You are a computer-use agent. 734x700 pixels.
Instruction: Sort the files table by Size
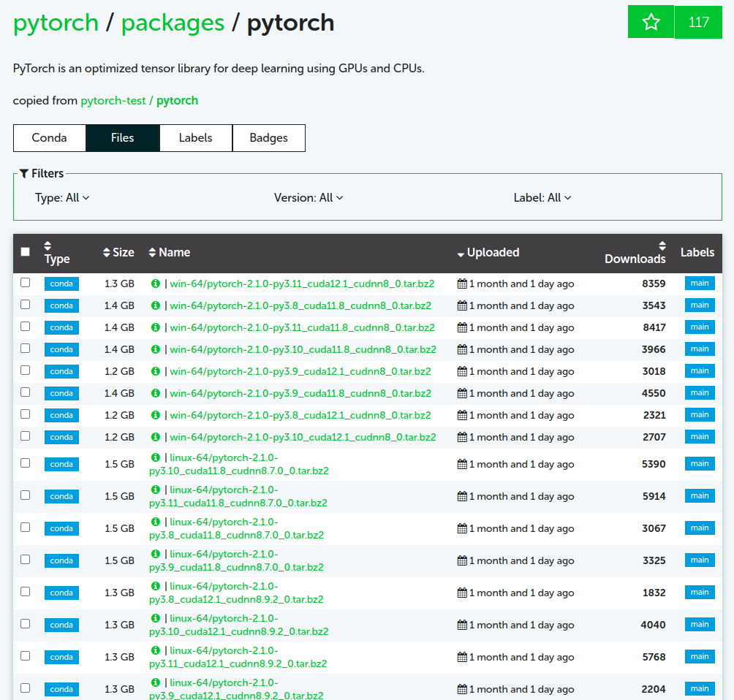tap(118, 253)
